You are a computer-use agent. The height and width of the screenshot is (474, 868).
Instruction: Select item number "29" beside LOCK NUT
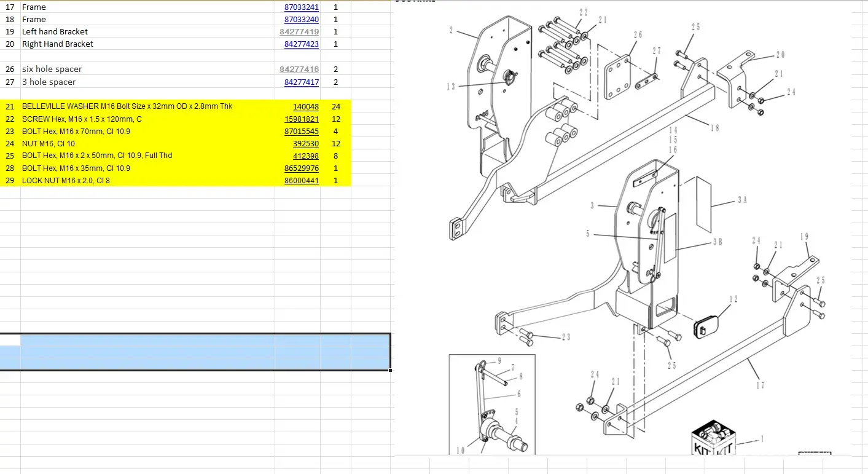10,181
